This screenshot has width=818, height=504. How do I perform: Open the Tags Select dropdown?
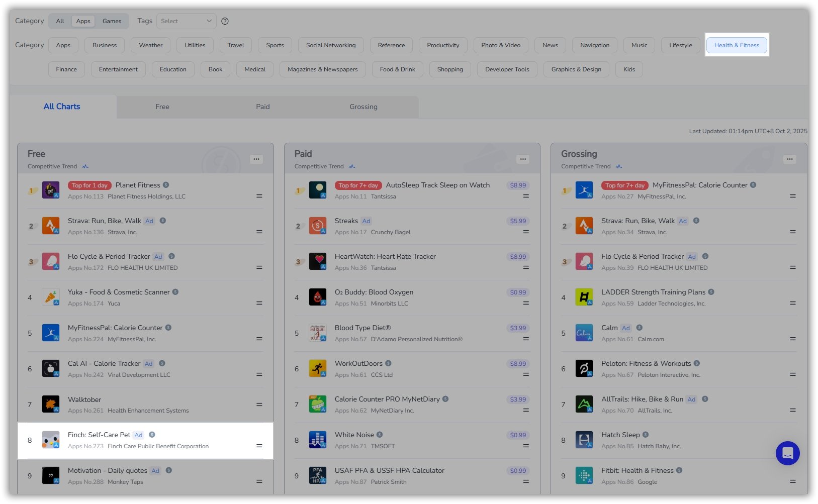coord(186,21)
